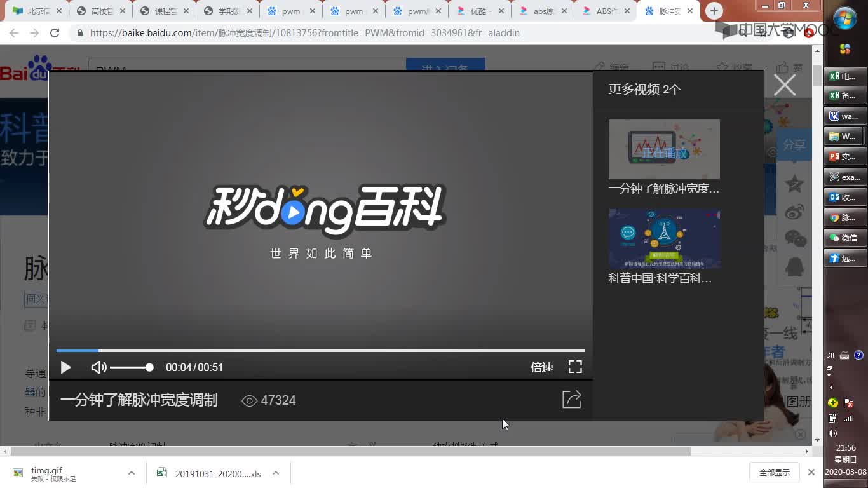Open the 备... Excel taskbar item
The width and height of the screenshot is (868, 488).
pos(845,96)
